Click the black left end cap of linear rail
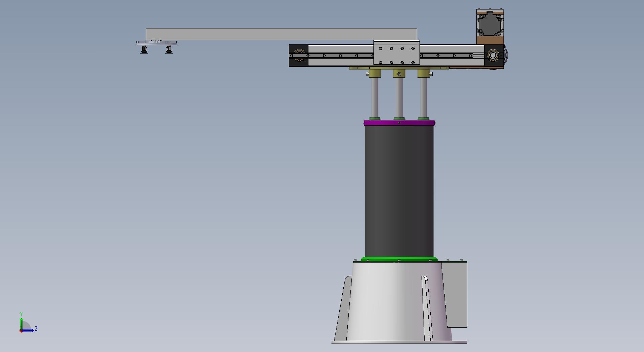Image resolution: width=644 pixels, height=352 pixels. pos(298,55)
